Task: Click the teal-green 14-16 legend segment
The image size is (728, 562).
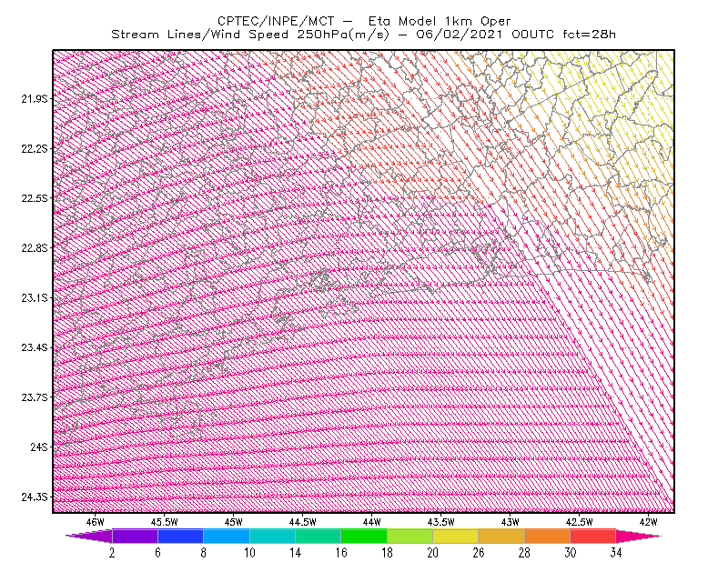Action: [318, 536]
